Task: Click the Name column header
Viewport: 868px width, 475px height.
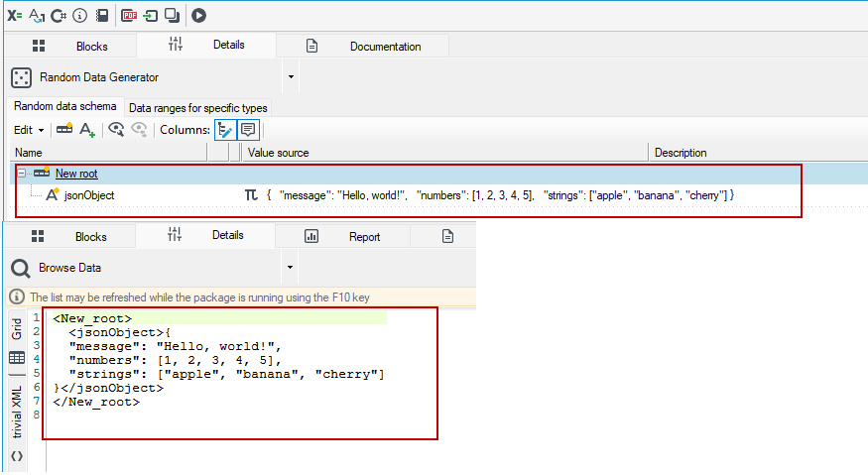Action: point(108,153)
